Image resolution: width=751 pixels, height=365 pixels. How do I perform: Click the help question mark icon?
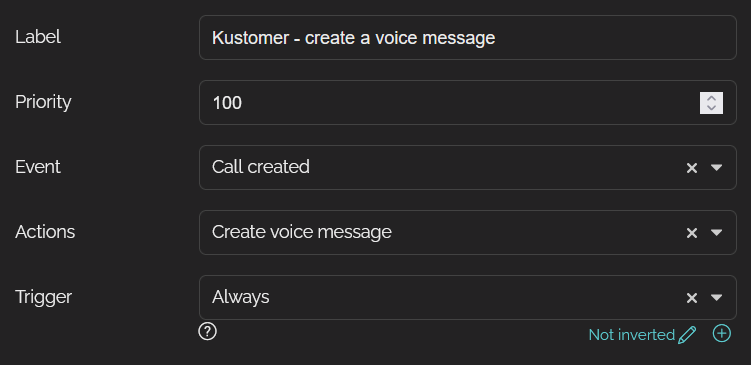(207, 331)
